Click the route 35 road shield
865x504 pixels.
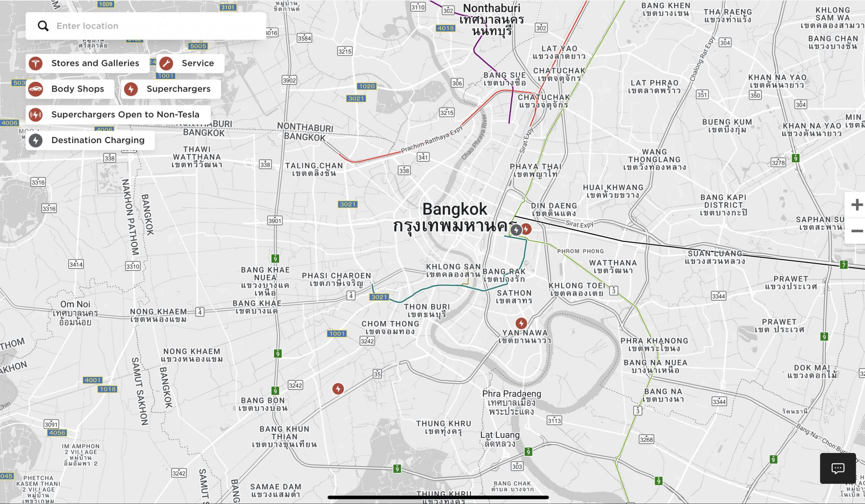click(x=377, y=374)
